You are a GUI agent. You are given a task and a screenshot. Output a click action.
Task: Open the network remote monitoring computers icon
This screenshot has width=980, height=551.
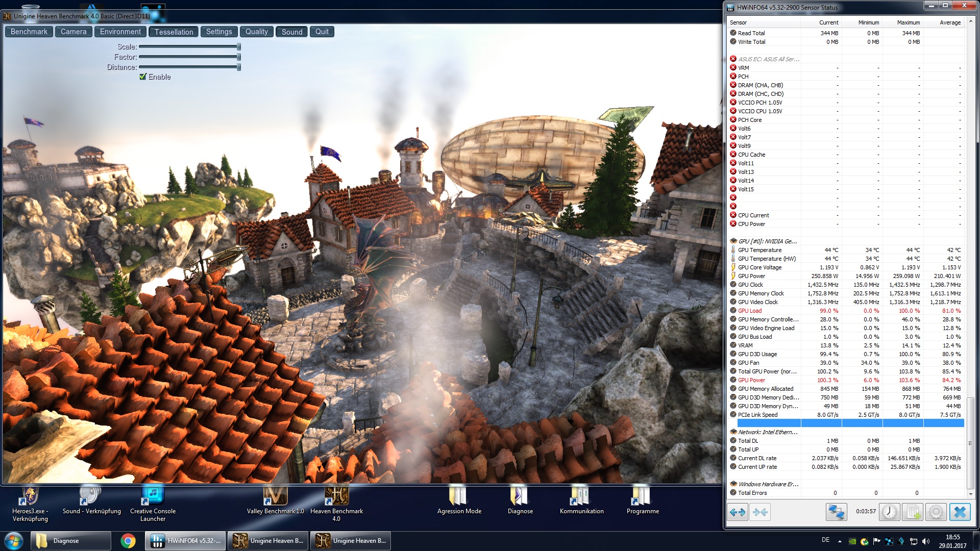point(836,512)
